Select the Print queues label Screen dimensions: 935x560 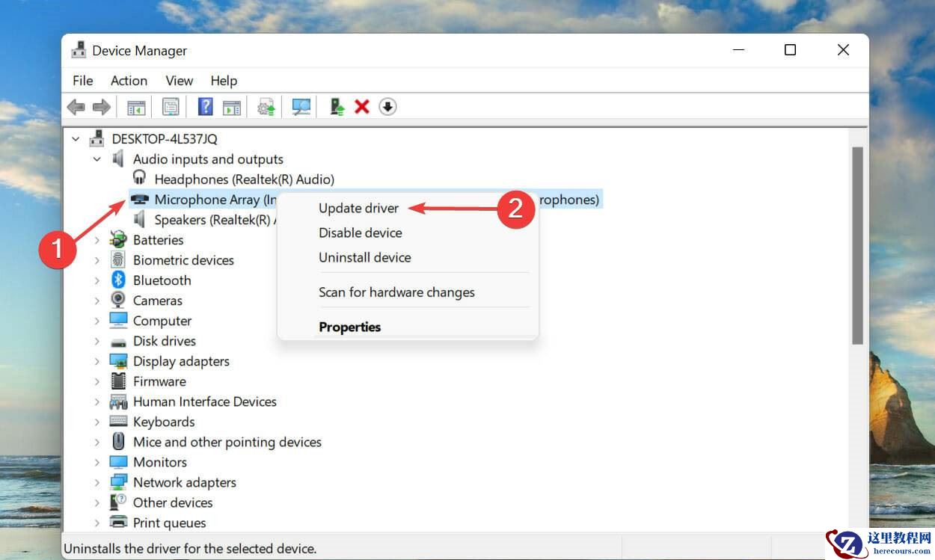pyautogui.click(x=169, y=523)
